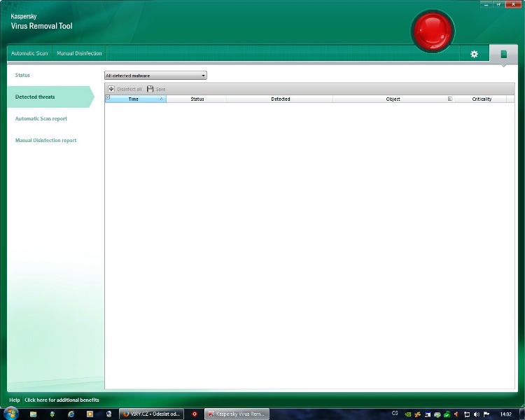Screen dimensions: 525x420
Task: Click the Opera icon in the taskbar
Action: click(195, 414)
